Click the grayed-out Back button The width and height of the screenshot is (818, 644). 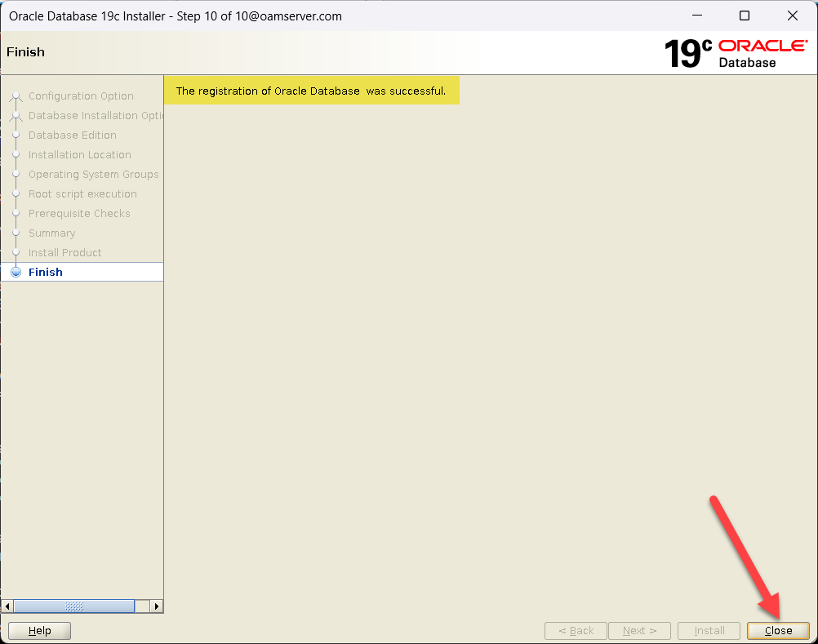coord(576,631)
